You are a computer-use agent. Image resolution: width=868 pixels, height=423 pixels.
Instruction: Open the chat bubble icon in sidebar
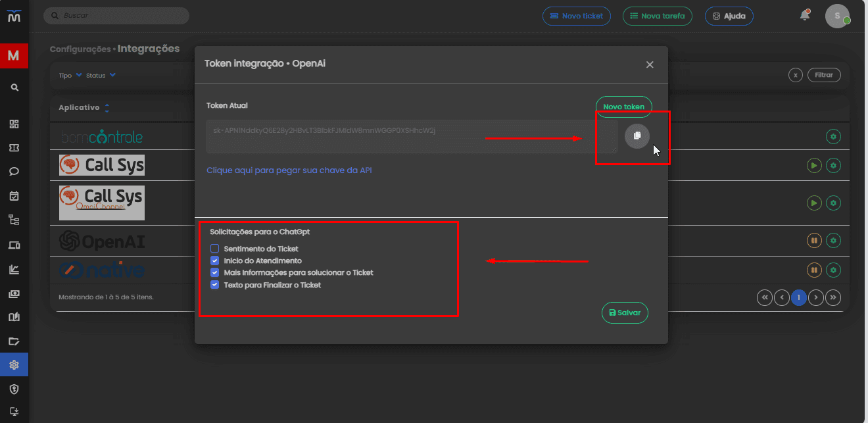[x=14, y=172]
